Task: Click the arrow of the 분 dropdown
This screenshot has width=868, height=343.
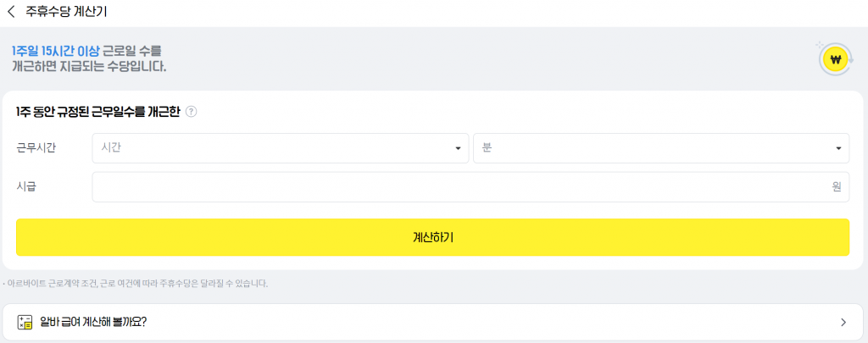Action: click(838, 148)
